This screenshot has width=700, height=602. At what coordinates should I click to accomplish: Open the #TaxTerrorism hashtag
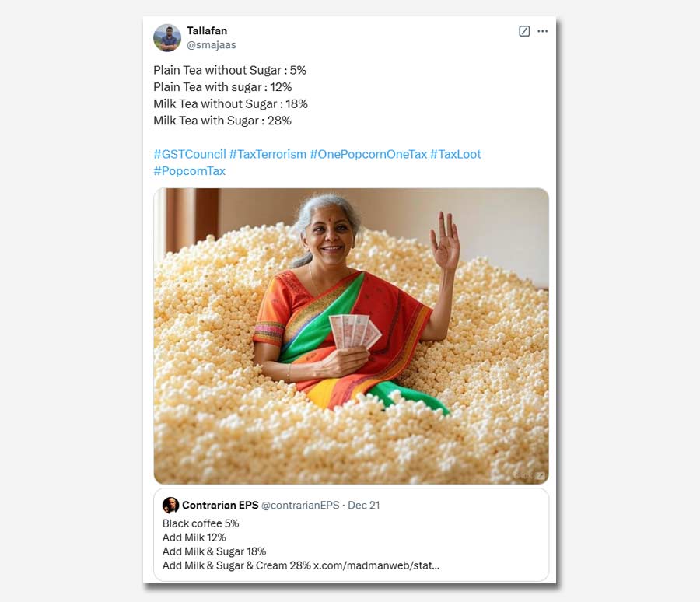[x=268, y=154]
